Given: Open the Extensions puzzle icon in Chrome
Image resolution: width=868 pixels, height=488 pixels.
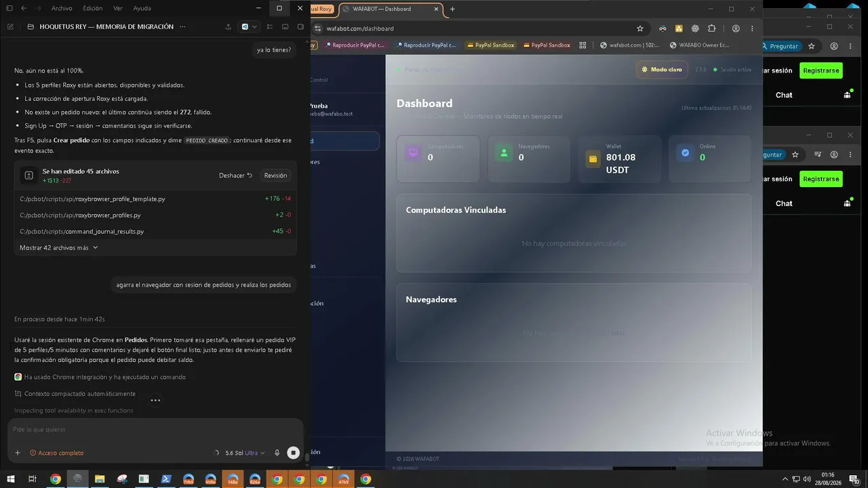Looking at the screenshot, I should [711, 28].
